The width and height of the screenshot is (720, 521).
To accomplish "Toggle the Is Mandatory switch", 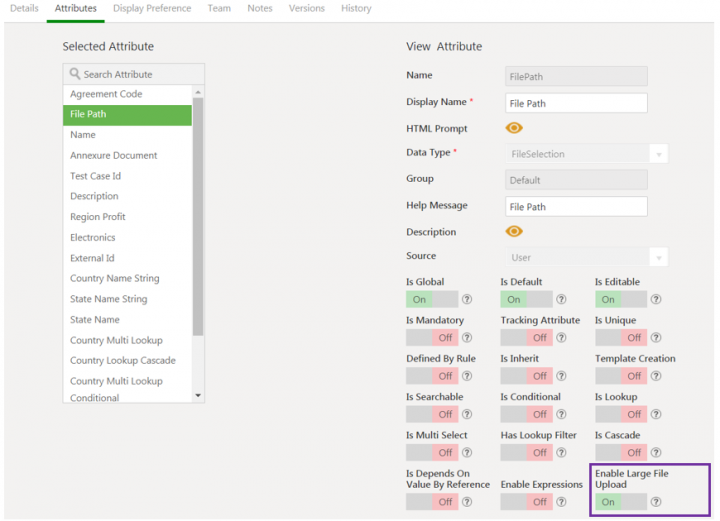I will pyautogui.click(x=432, y=338).
